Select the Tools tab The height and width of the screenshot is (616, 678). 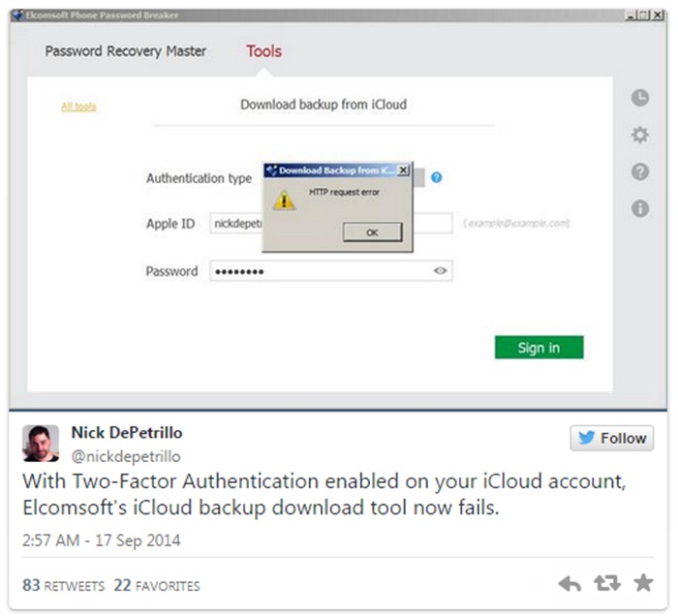point(263,51)
